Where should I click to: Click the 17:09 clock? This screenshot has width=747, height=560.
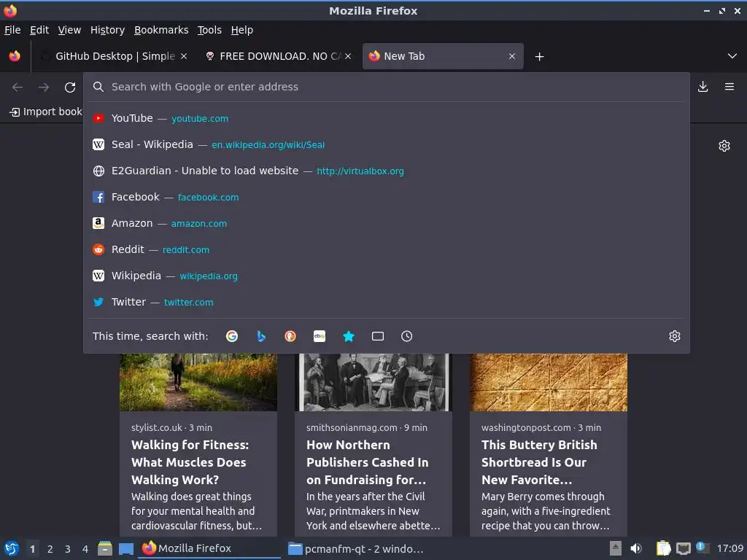(729, 548)
